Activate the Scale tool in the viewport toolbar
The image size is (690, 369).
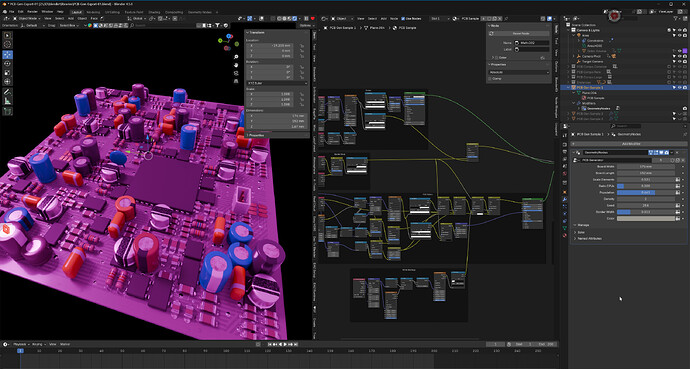click(x=8, y=73)
